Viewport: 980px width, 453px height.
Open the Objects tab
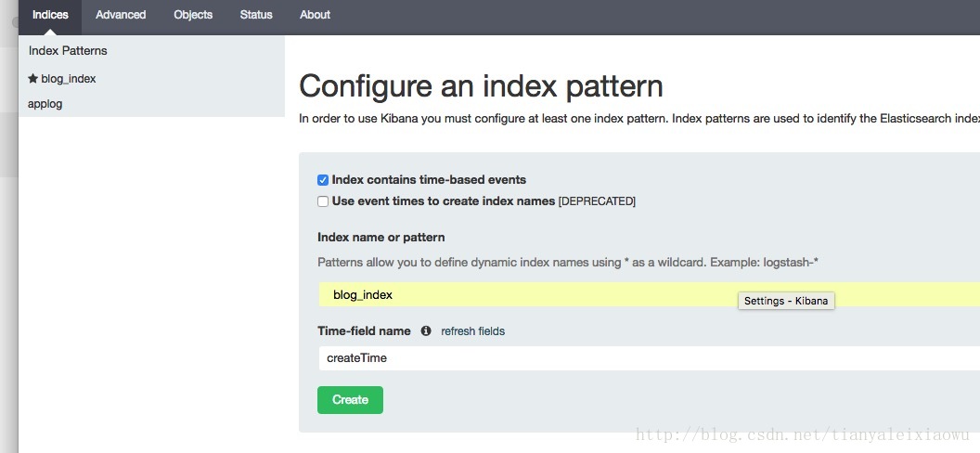coord(193,15)
